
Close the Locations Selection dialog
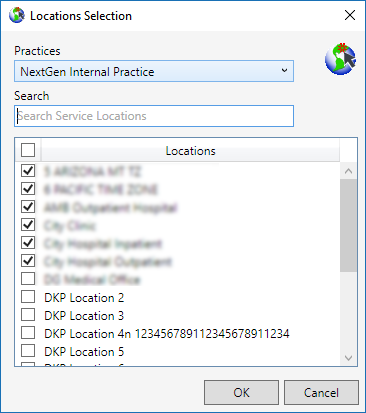(x=350, y=15)
